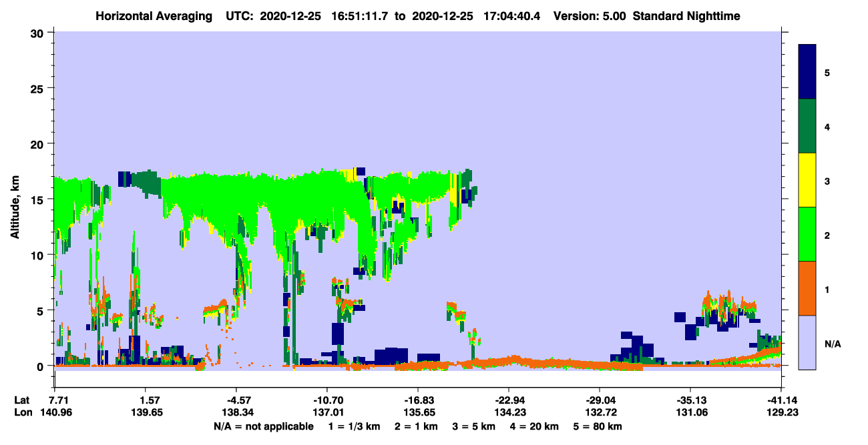Click the colorbar label 1
Image resolution: width=868 pixels, height=445 pixels.
click(827, 288)
